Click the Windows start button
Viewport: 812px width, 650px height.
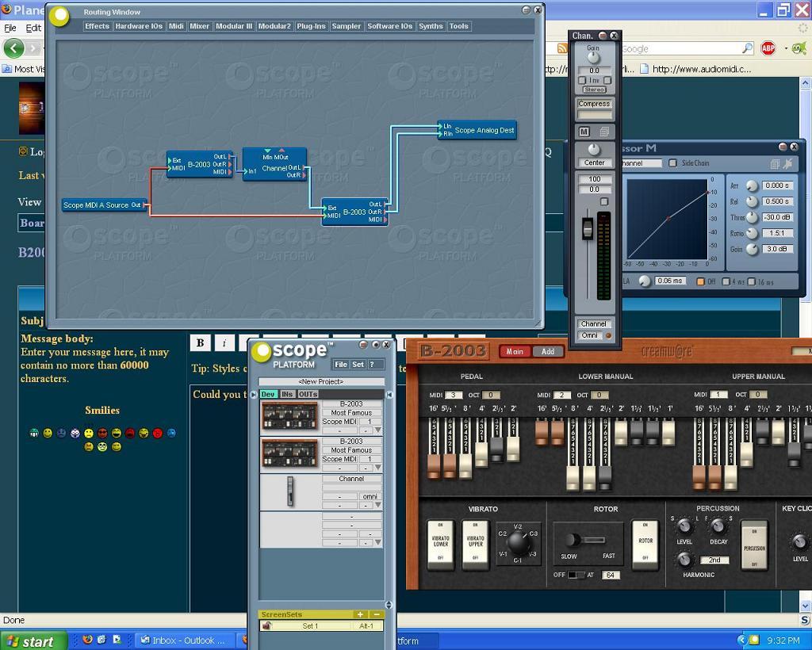33,641
